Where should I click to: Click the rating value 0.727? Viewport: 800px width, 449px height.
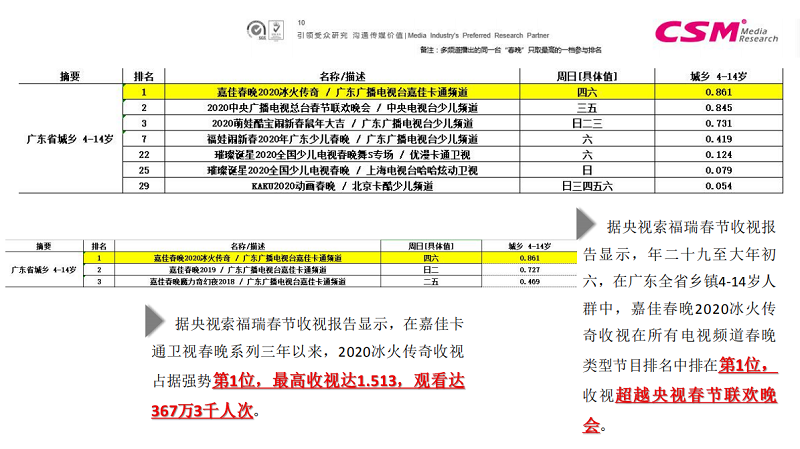point(530,269)
